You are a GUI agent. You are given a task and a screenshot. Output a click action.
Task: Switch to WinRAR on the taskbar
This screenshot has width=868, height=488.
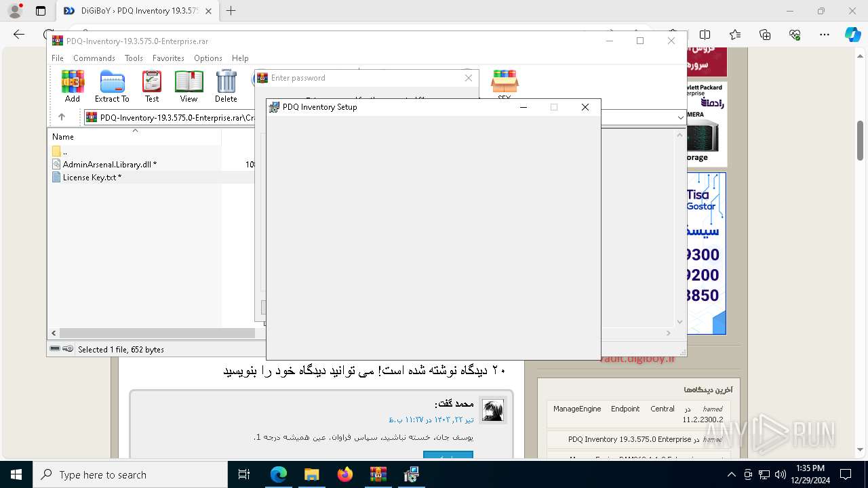(378, 474)
